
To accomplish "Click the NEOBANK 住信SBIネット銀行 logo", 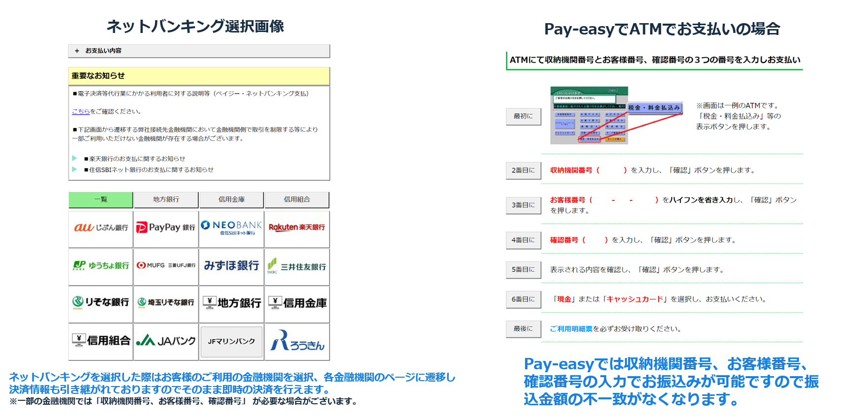I will pos(231,227).
